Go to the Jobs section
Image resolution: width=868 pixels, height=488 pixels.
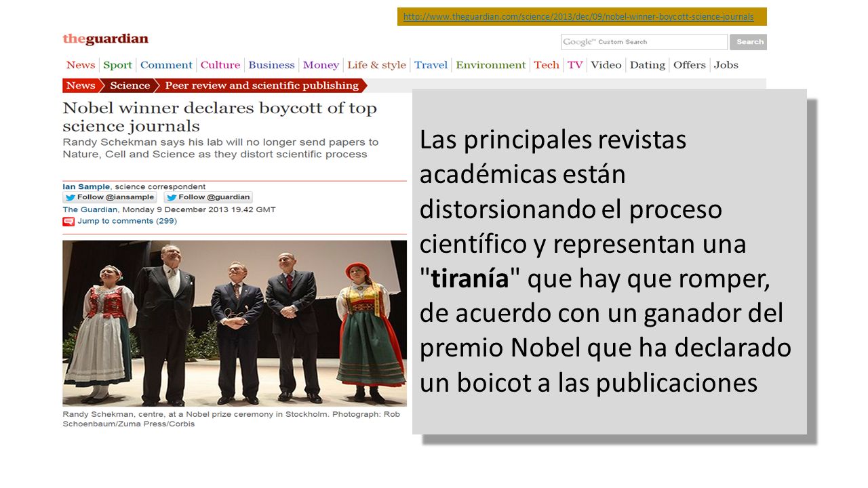726,65
